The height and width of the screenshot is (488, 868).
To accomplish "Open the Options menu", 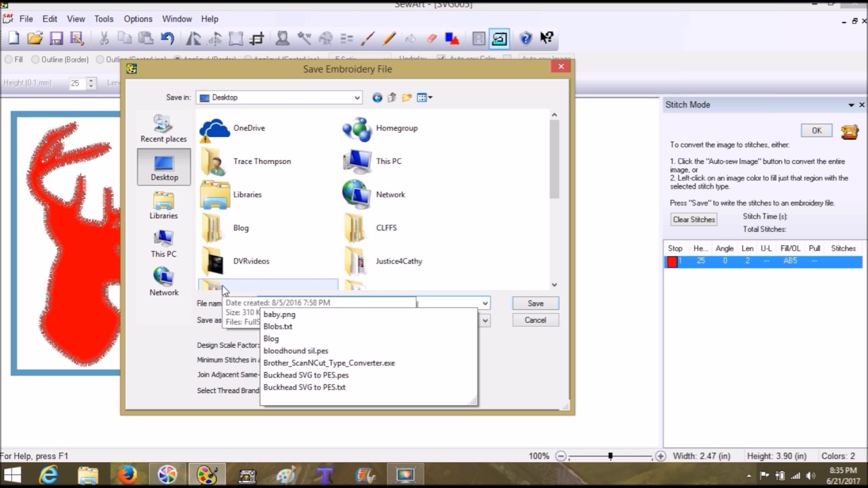I will 138,19.
